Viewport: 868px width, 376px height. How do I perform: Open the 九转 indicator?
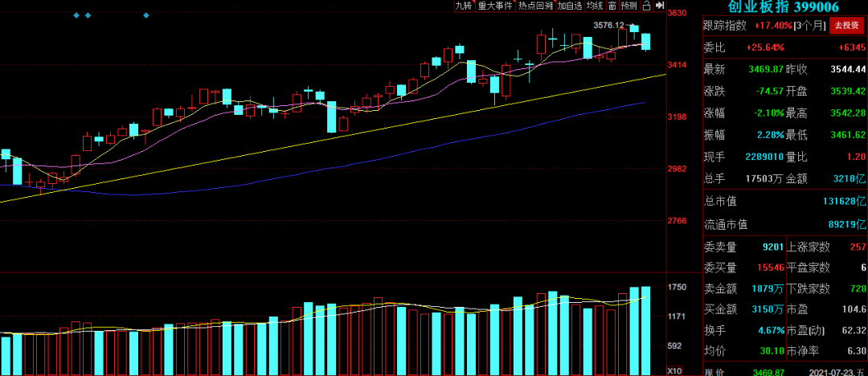pyautogui.click(x=464, y=6)
